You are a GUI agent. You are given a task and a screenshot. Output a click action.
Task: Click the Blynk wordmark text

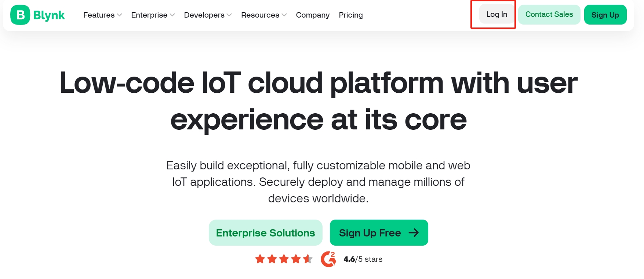coord(49,15)
